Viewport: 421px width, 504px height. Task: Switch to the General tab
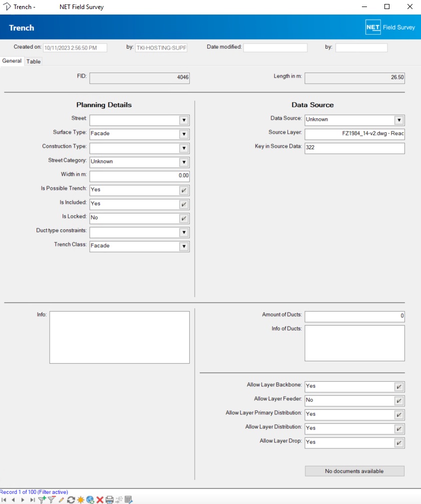coord(12,61)
